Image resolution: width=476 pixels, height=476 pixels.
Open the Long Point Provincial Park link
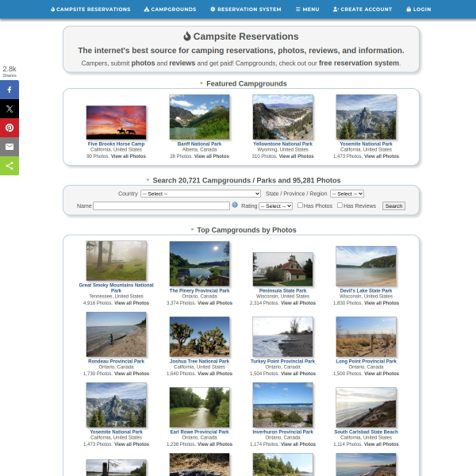point(366,361)
